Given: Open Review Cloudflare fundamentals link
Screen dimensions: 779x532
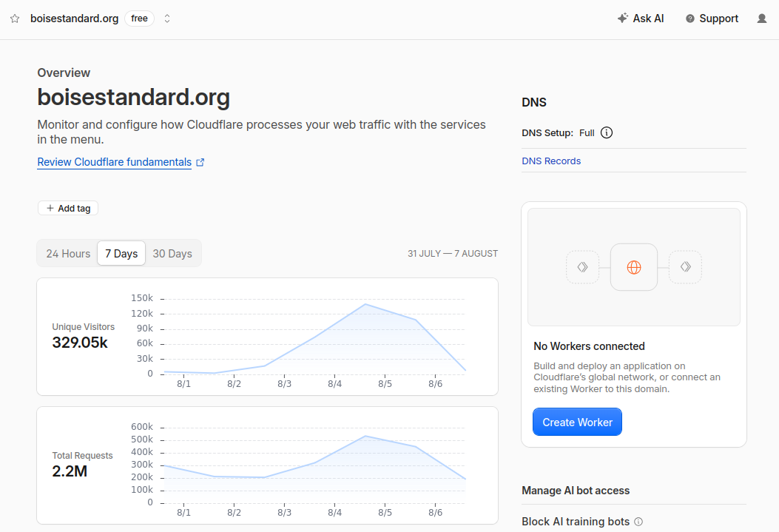Looking at the screenshot, I should click(x=114, y=162).
